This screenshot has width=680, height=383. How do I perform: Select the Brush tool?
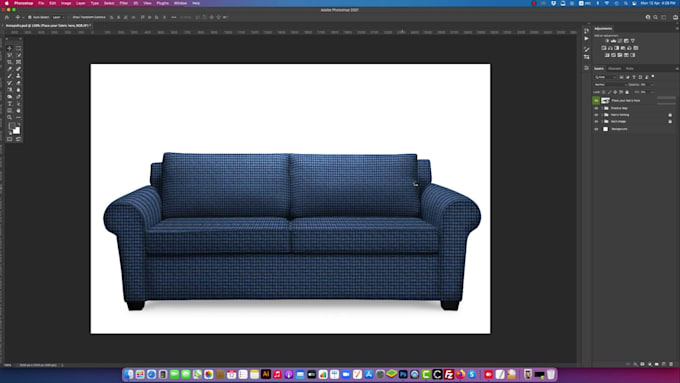coord(10,76)
